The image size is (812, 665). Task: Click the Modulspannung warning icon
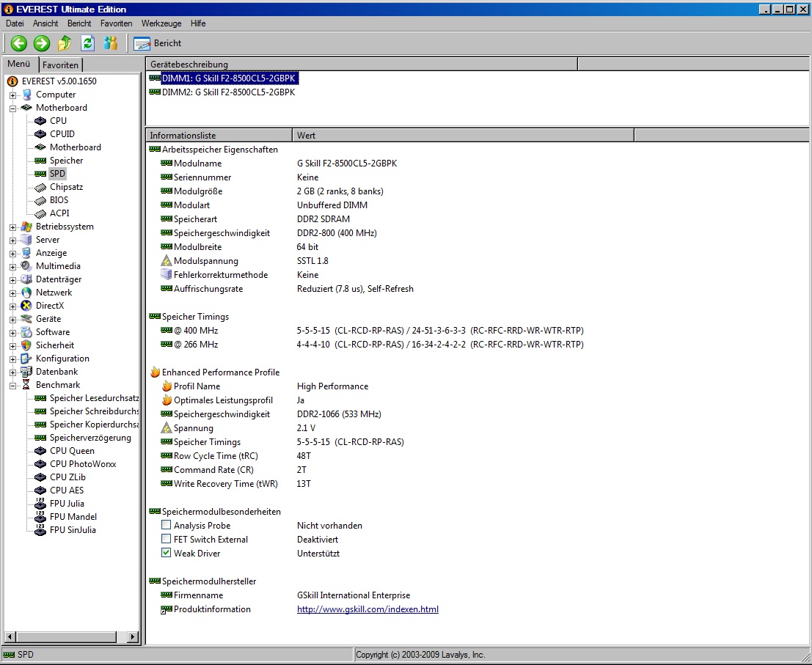pyautogui.click(x=167, y=260)
